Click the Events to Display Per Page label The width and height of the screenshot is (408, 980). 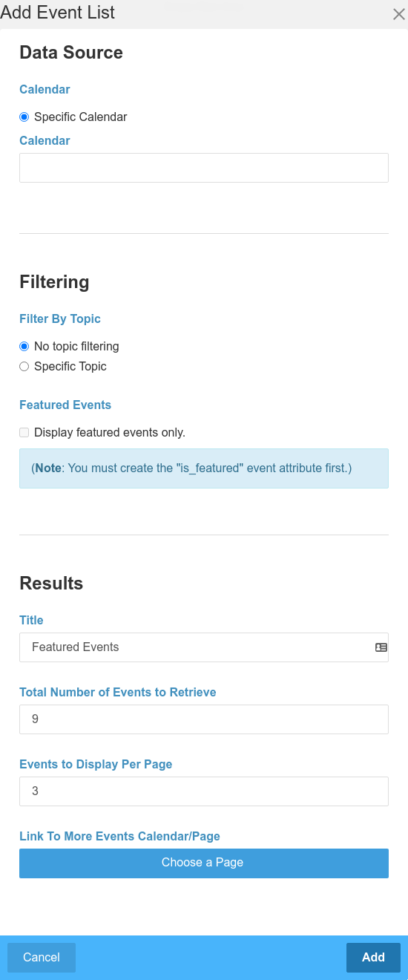click(x=96, y=765)
